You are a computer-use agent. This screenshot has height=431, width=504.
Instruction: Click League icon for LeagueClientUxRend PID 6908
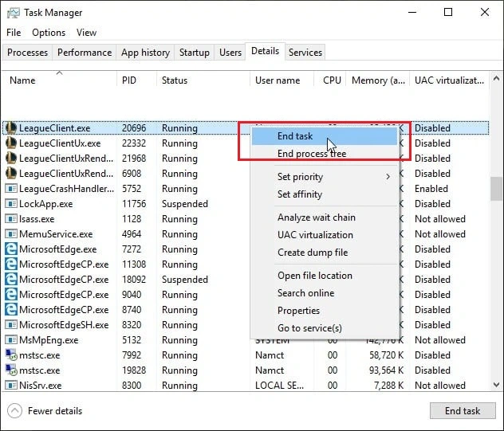pos(11,173)
